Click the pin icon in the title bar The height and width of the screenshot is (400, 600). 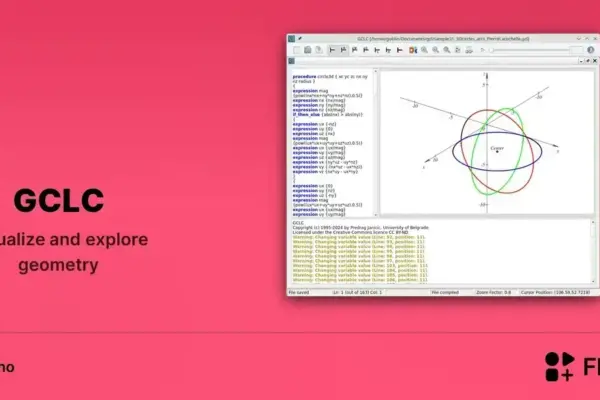pyautogui.click(x=300, y=39)
